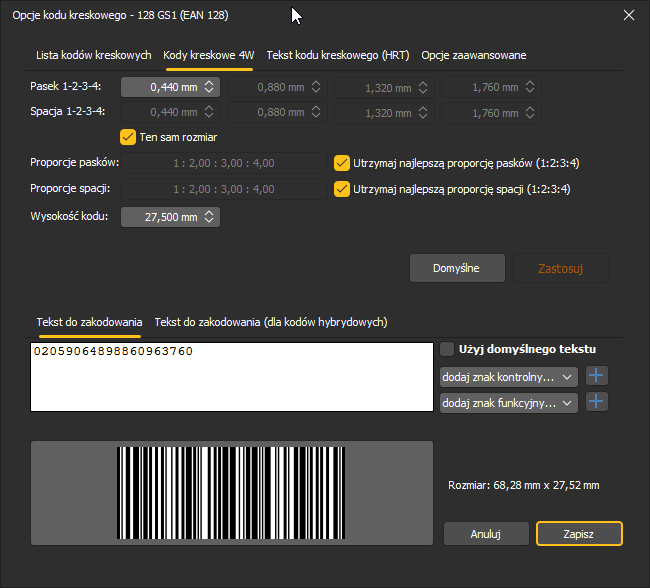Image resolution: width=650 pixels, height=588 pixels.
Task: Select the 'Tekst do zakodowania' tab
Action: click(x=89, y=322)
